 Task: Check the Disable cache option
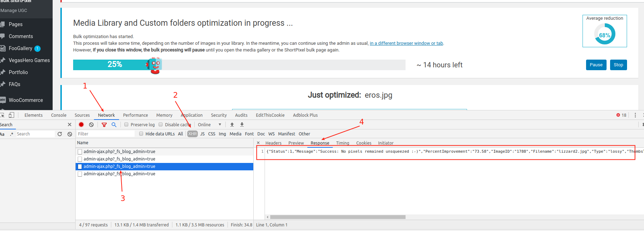click(x=161, y=124)
